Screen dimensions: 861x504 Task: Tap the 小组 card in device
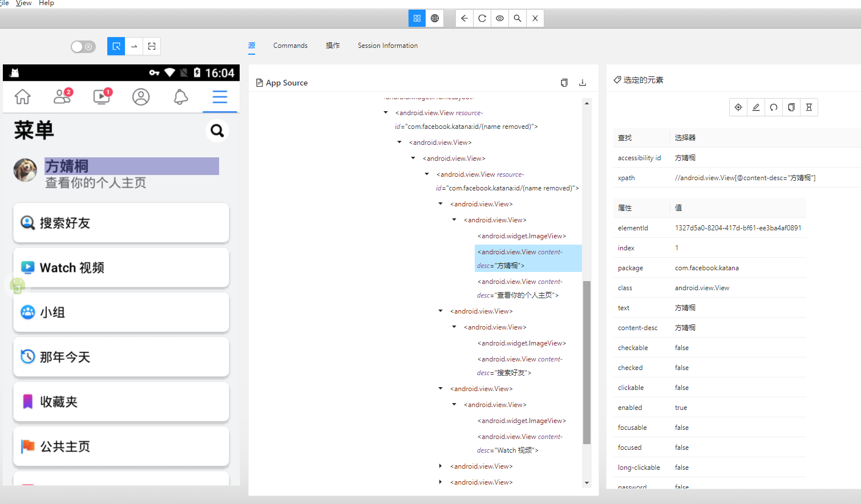point(121,312)
